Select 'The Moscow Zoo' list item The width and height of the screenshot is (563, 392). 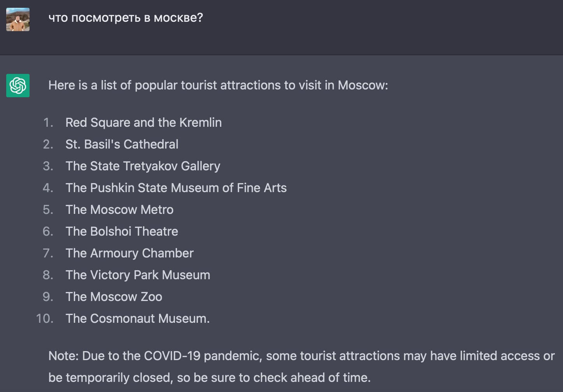coord(114,297)
